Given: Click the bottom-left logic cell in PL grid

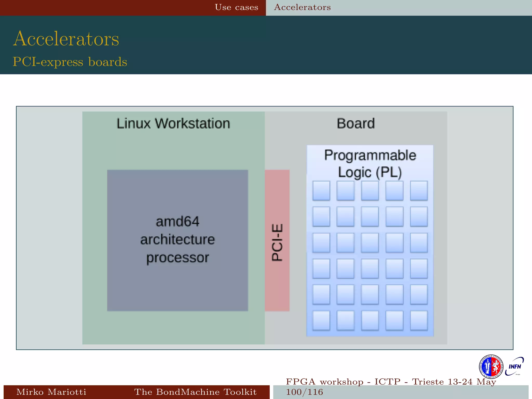Looking at the screenshot, I should click(x=321, y=320).
